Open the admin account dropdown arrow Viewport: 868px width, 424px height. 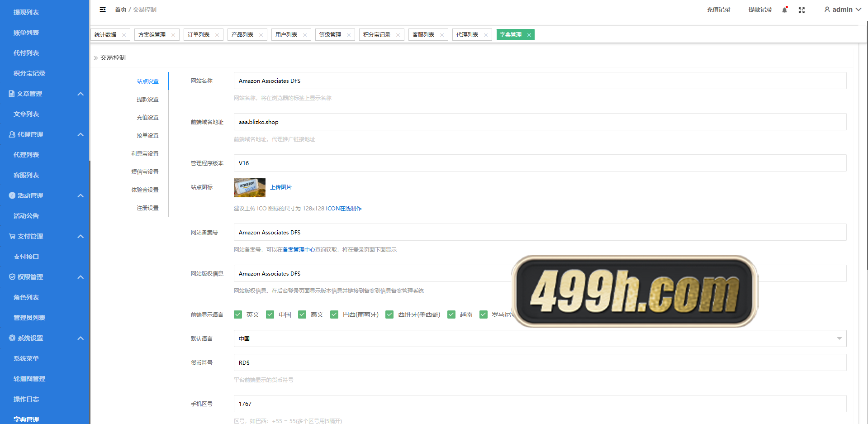tap(858, 10)
